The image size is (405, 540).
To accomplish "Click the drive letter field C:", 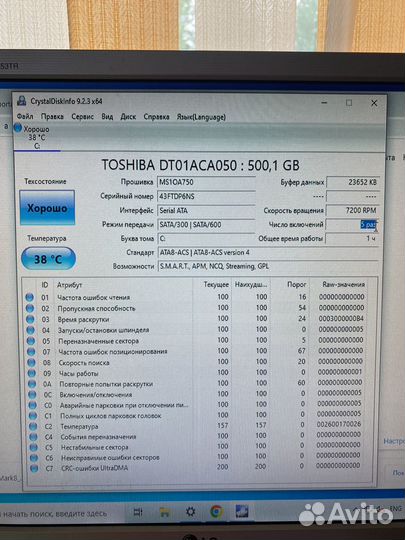I will click(x=206, y=238).
